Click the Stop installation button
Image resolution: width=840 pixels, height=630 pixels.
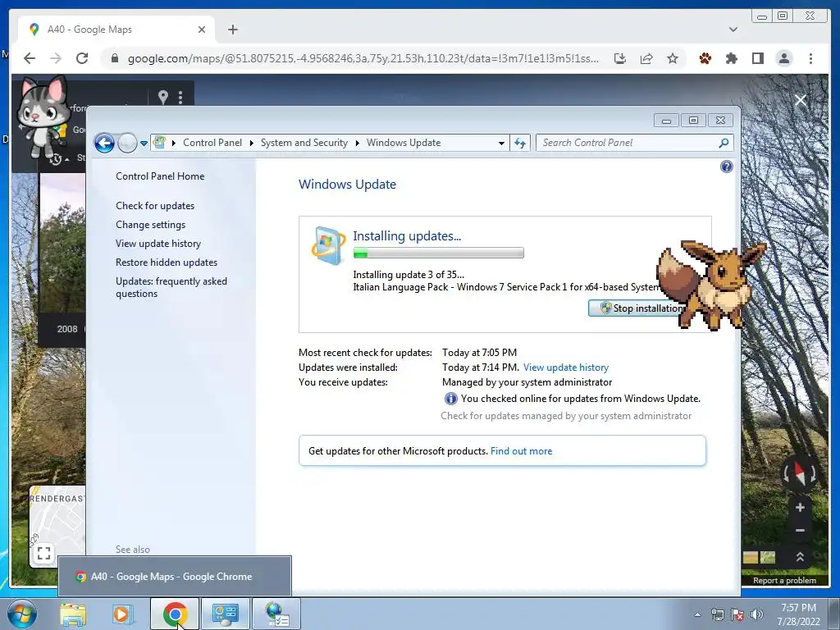(636, 308)
